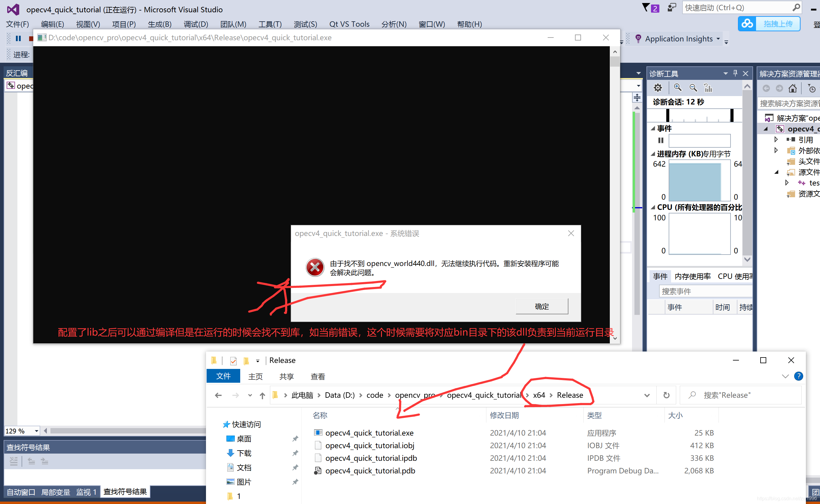Image resolution: width=820 pixels, height=504 pixels.
Task: Click 确定 in the system error dialog
Action: click(542, 306)
